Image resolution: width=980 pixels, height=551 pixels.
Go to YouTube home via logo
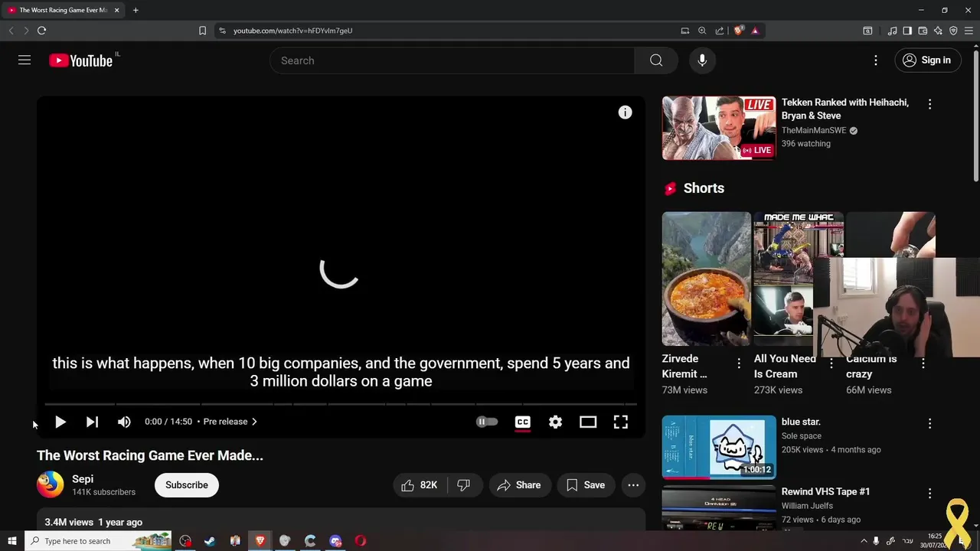pyautogui.click(x=80, y=60)
